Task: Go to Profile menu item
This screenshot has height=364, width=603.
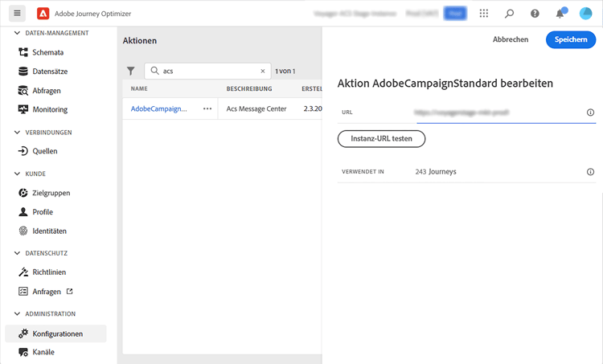Action: pyautogui.click(x=43, y=212)
